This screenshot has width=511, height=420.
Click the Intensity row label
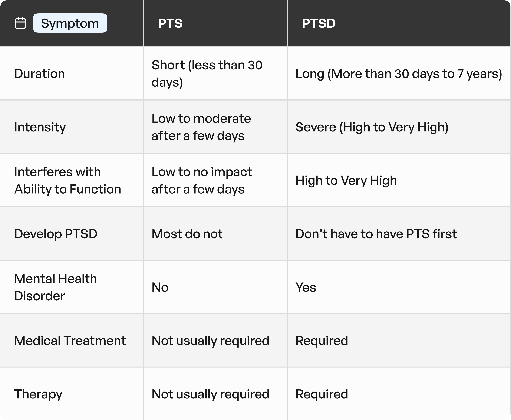(40, 127)
